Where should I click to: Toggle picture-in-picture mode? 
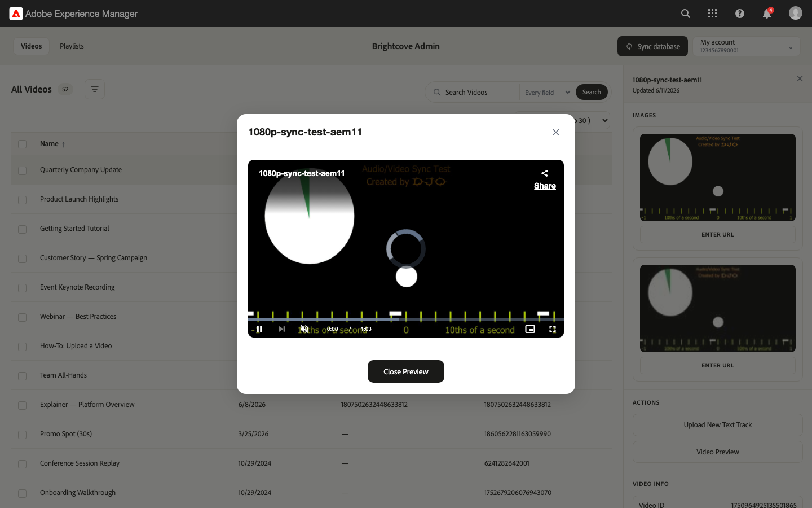click(x=530, y=329)
